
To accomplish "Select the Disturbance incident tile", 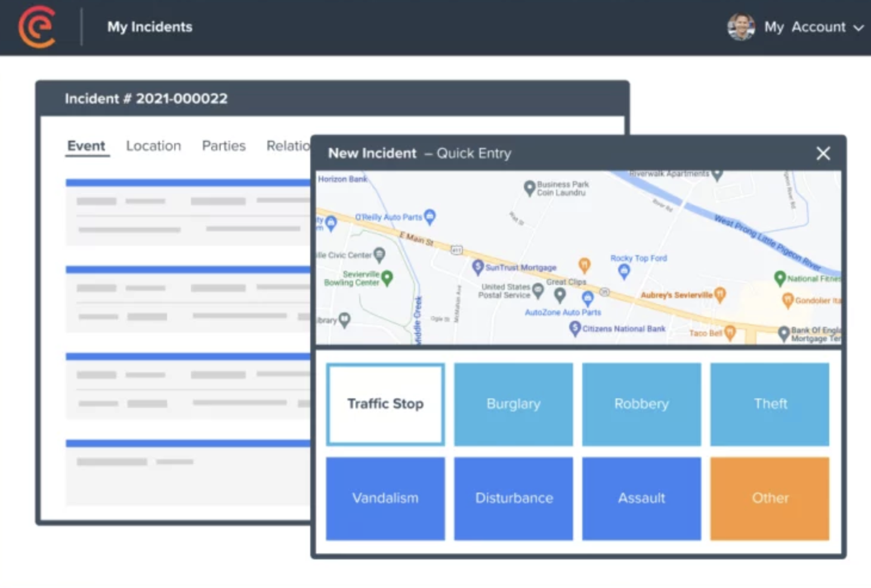I will [x=513, y=499].
